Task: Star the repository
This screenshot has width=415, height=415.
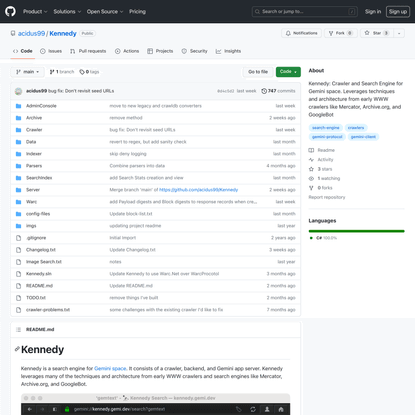Action: coord(377,33)
